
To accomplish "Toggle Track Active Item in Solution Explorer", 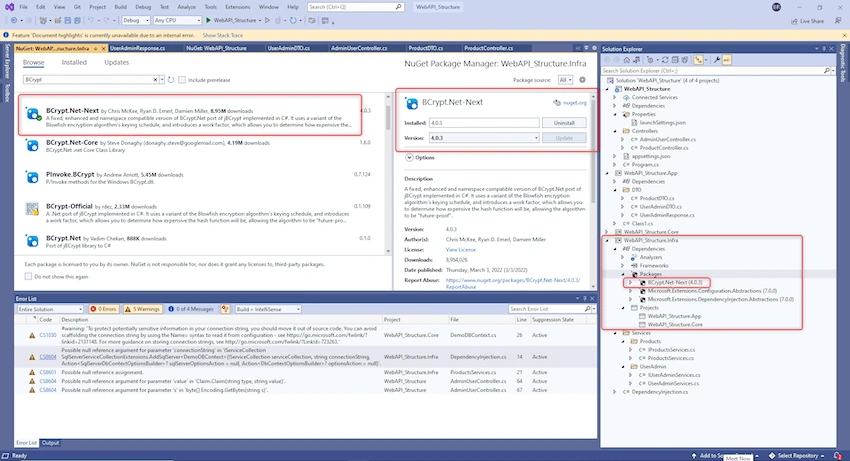I will pos(698,60).
